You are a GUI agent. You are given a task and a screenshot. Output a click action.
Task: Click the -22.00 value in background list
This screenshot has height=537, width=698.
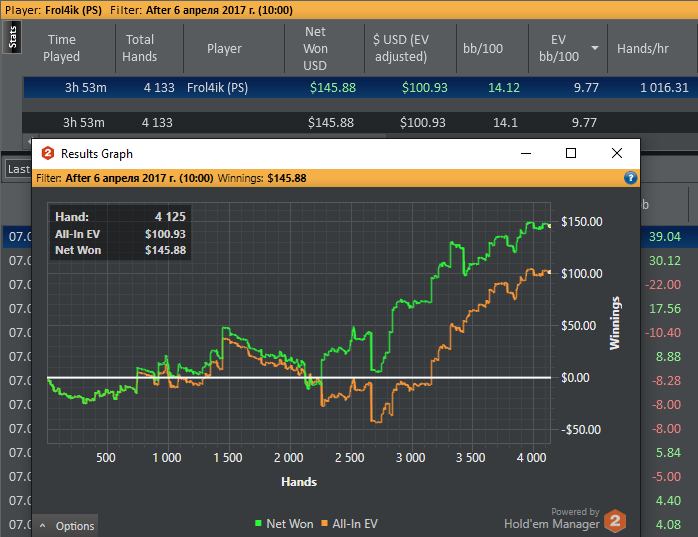(x=663, y=285)
